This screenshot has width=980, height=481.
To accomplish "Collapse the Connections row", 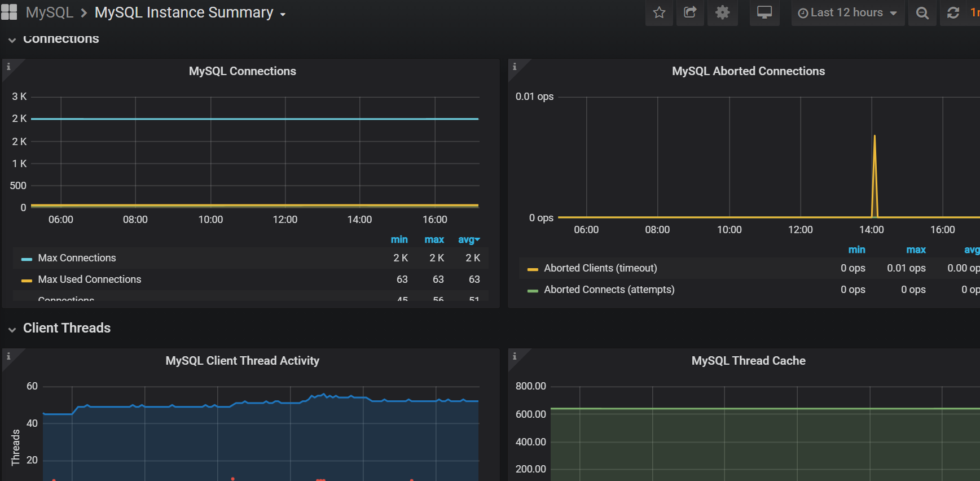I will [x=12, y=40].
